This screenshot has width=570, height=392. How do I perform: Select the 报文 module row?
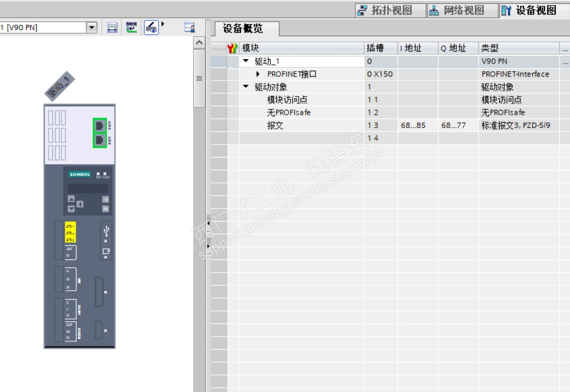point(275,126)
